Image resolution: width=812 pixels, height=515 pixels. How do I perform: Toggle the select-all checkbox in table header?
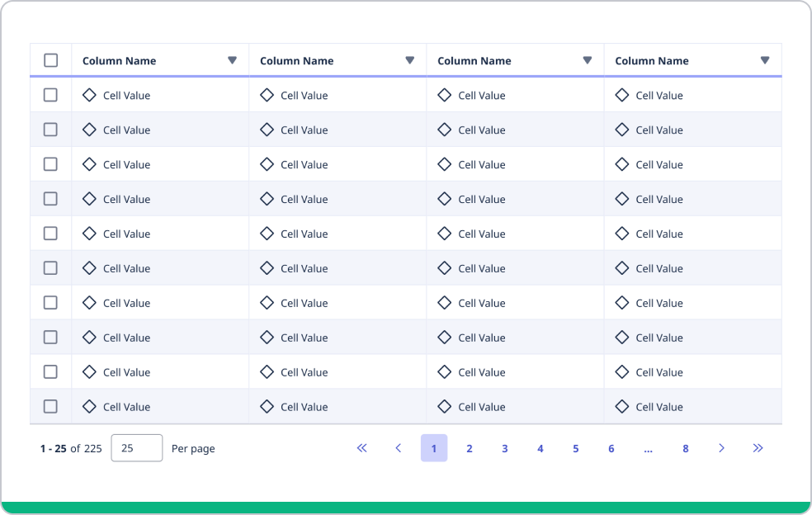(x=51, y=60)
